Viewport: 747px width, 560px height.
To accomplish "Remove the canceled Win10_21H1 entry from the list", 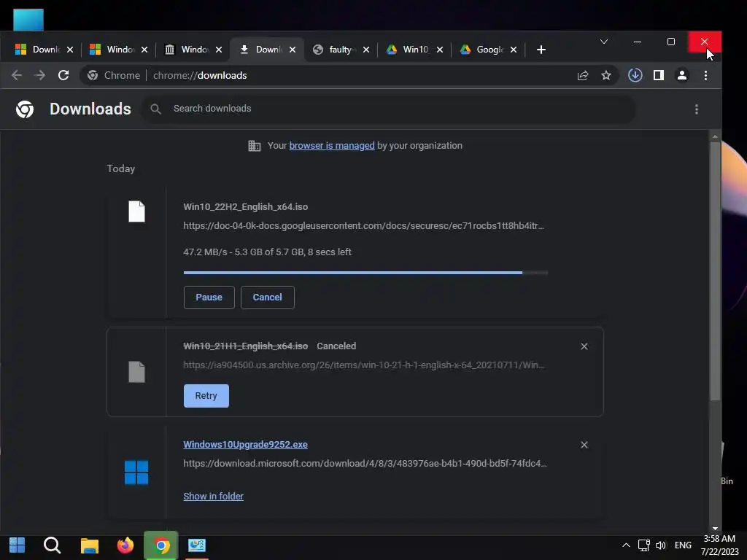I will pos(584,346).
